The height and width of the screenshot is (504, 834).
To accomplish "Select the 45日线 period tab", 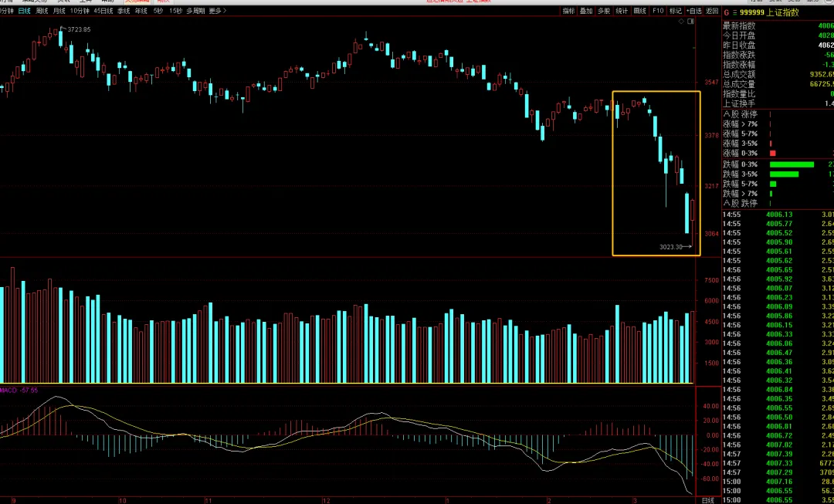I will 103,11.
